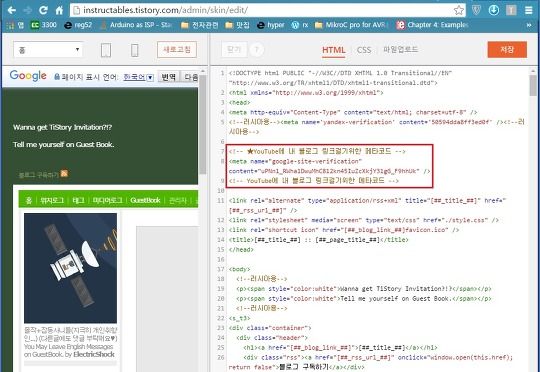Open the browser home icon

pos(59,10)
